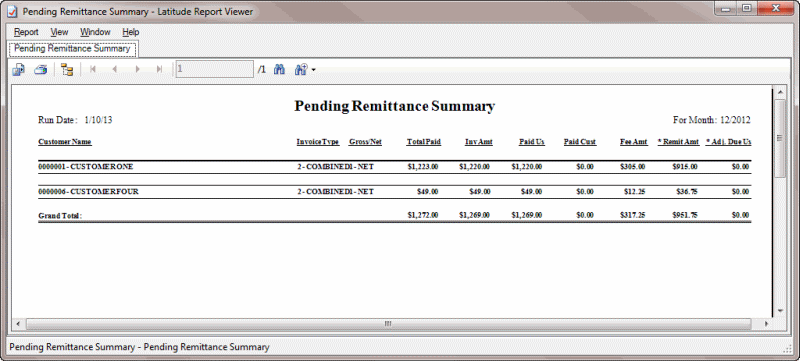The width and height of the screenshot is (800, 361).
Task: Click the Pending Remittance Summary report title
Action: [394, 106]
